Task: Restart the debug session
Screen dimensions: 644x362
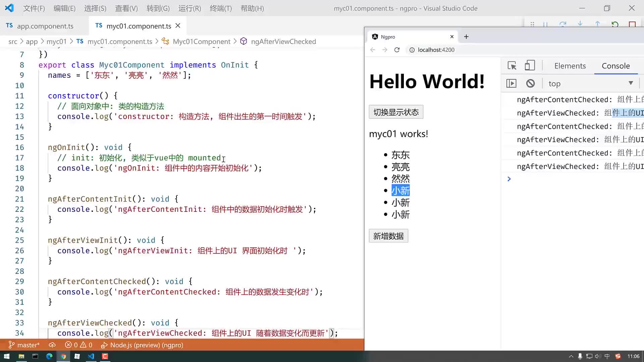Action: pos(615,24)
